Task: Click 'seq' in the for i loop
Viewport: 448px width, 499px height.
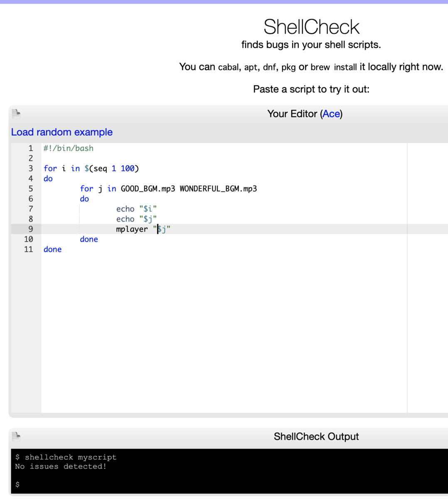Action: pos(100,168)
